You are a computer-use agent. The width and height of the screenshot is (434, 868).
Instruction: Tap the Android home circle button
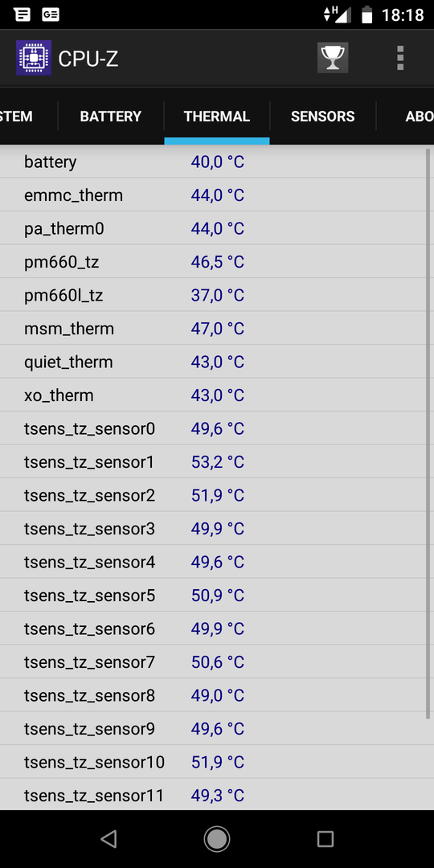coord(217,839)
